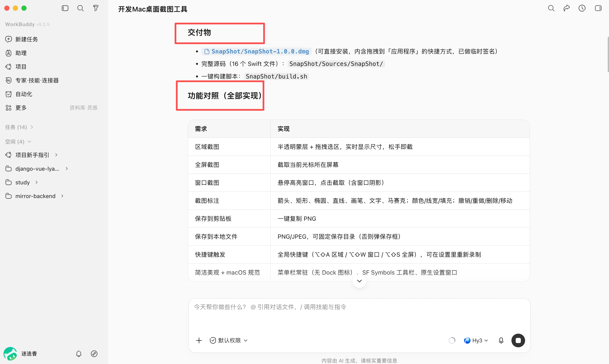The width and height of the screenshot is (609, 364).
Task: Expand mirror-backend folder chevron
Action: pyautogui.click(x=62, y=196)
